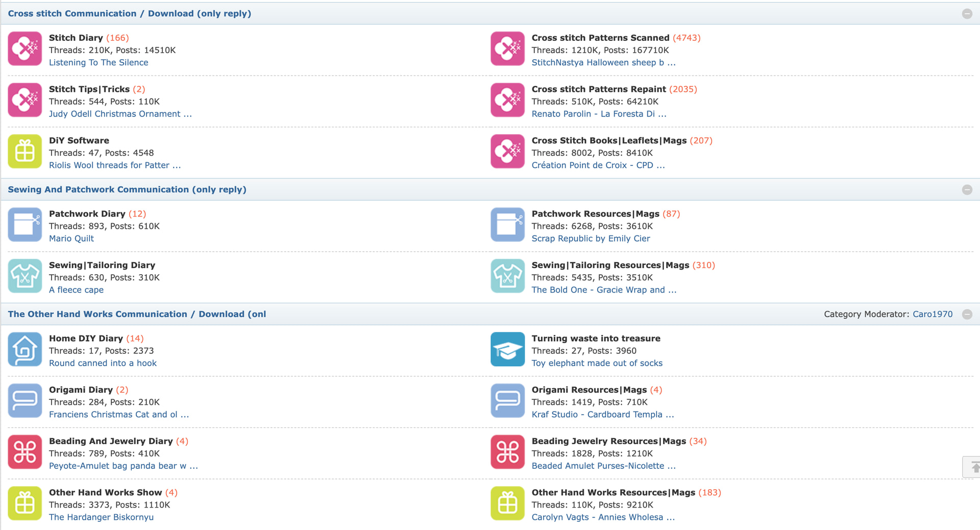Viewport: 980px width, 530px height.
Task: Click the Sewing|Tailoring Diary shirt icon
Action: 24,276
